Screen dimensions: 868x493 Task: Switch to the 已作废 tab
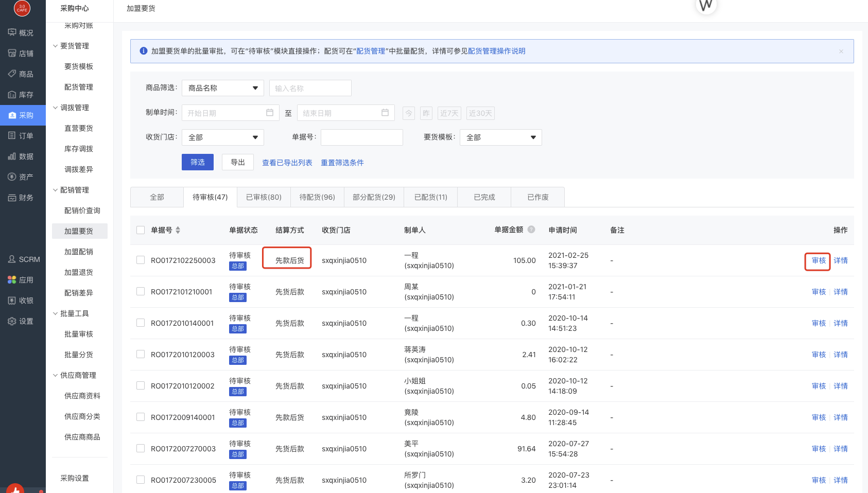tap(538, 197)
